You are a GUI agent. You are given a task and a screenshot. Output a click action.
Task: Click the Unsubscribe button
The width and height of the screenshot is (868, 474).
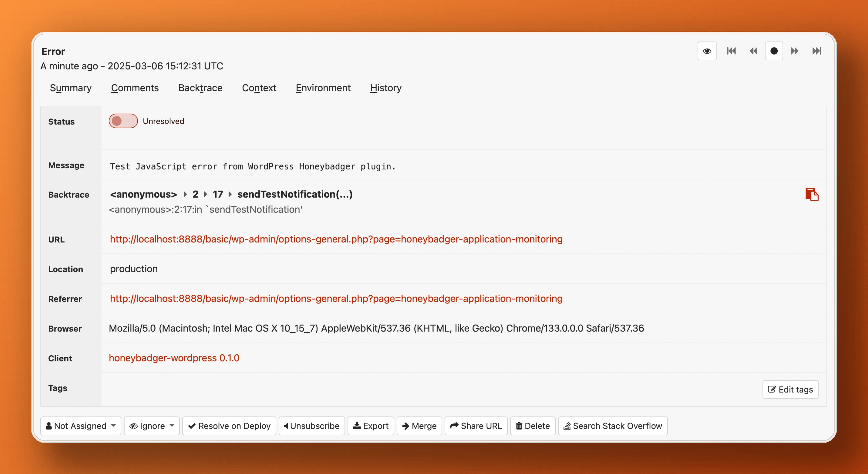(312, 426)
